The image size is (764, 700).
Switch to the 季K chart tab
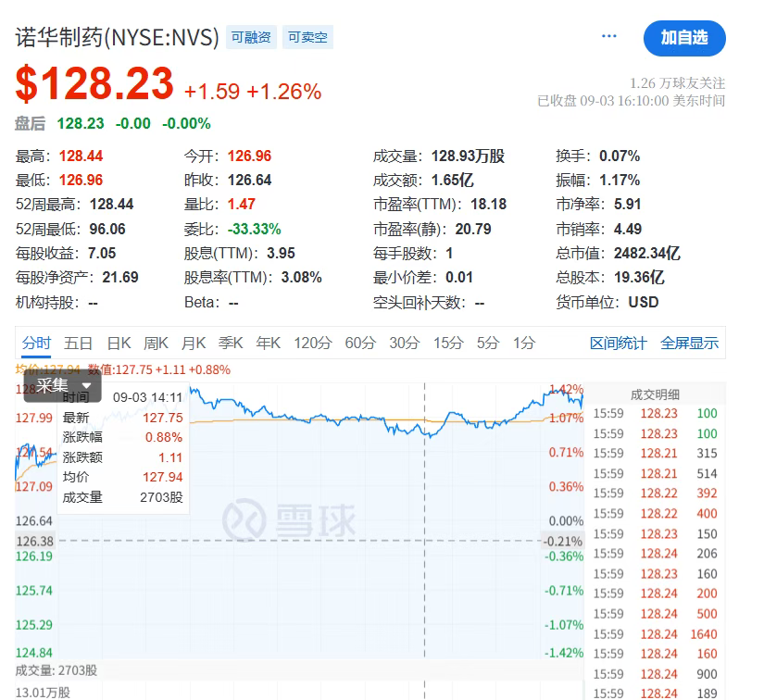(x=231, y=343)
